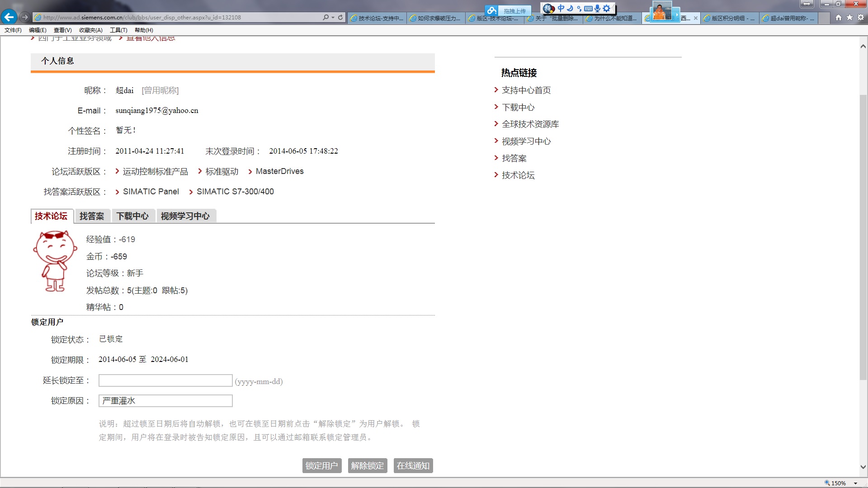Open favorites star icon
This screenshot has height=488, width=868.
[849, 17]
